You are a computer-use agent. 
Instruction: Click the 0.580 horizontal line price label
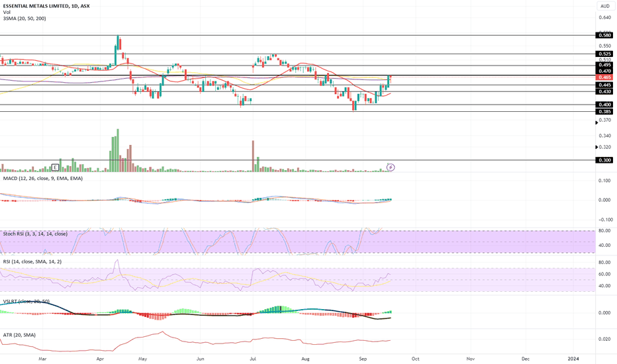[605, 36]
